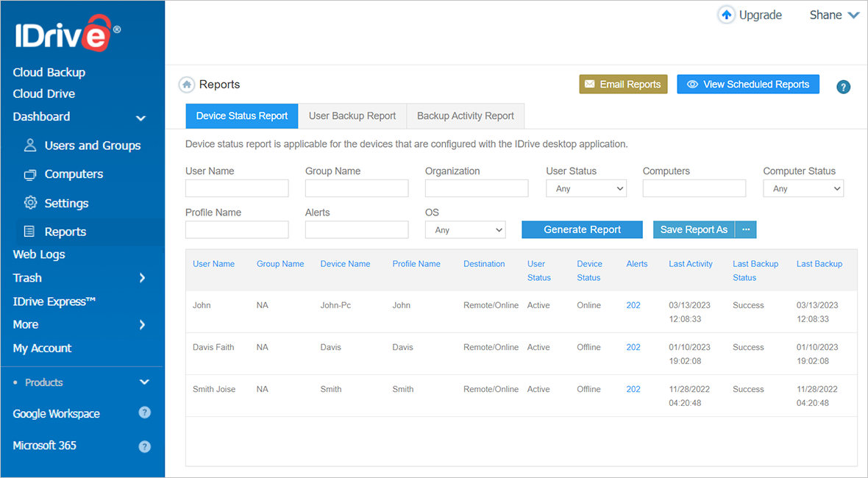Click the IDrive logo

(66, 35)
